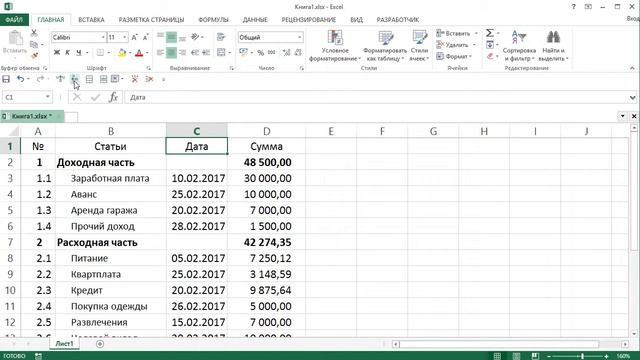
Task: Switch to the ФОРМУЛЫ tab
Action: click(x=213, y=20)
